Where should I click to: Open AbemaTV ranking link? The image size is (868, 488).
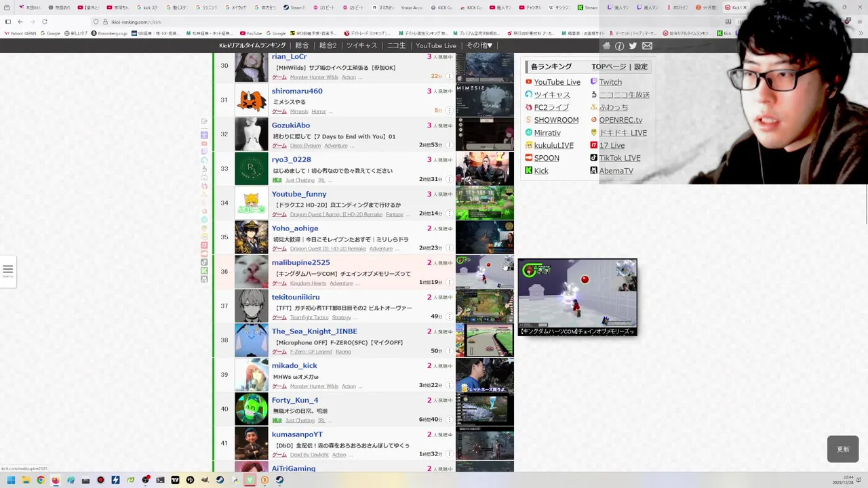(616, 171)
